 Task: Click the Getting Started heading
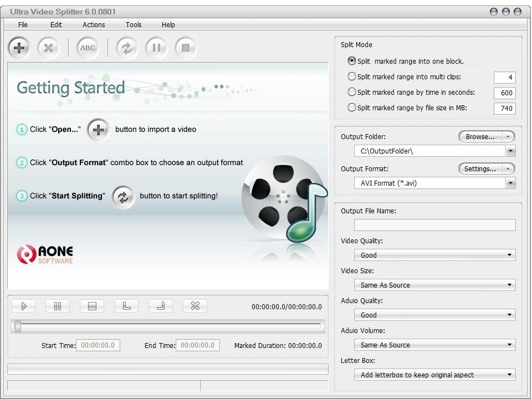[x=71, y=88]
